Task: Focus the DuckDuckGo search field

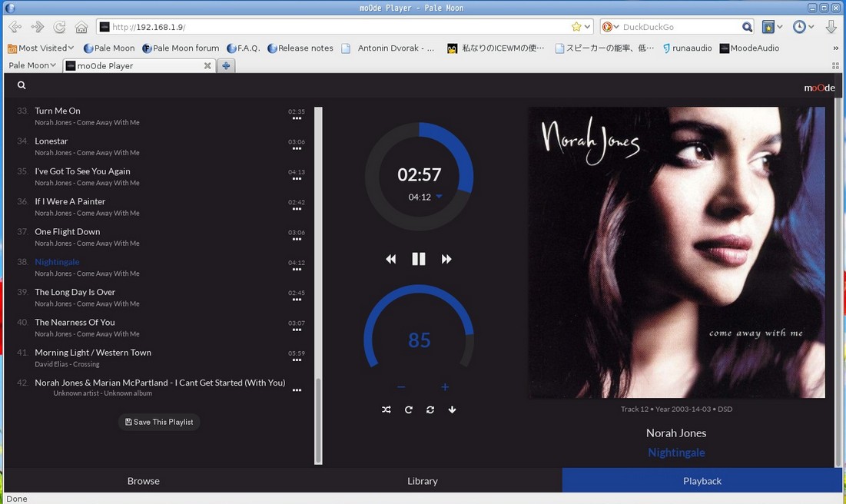Action: pos(681,26)
